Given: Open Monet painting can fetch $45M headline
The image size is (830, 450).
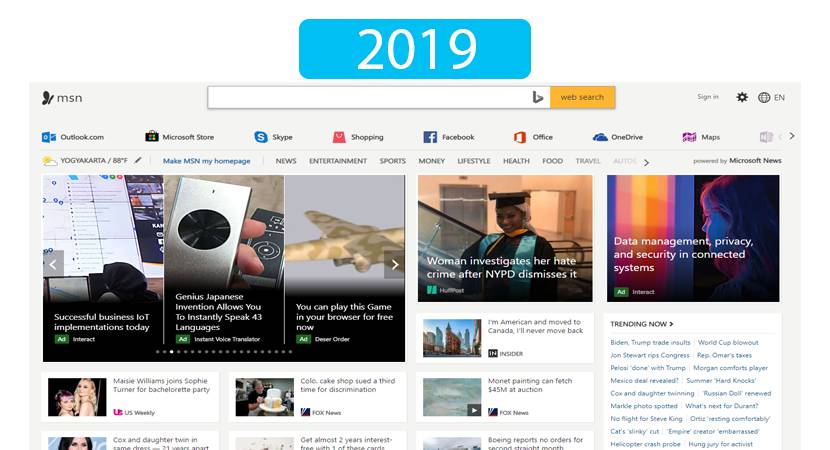Looking at the screenshot, I should [x=530, y=385].
